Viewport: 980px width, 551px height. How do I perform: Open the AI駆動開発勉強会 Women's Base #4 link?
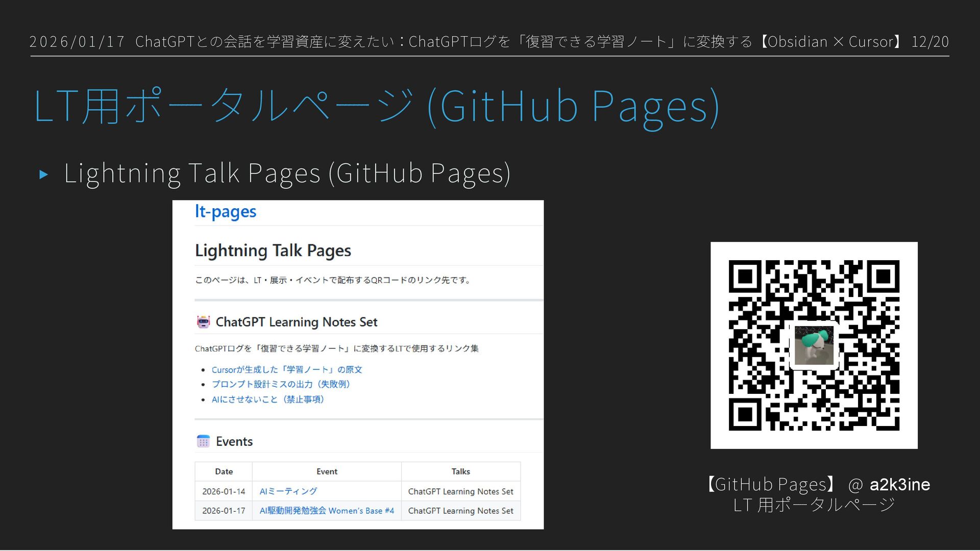(x=327, y=511)
